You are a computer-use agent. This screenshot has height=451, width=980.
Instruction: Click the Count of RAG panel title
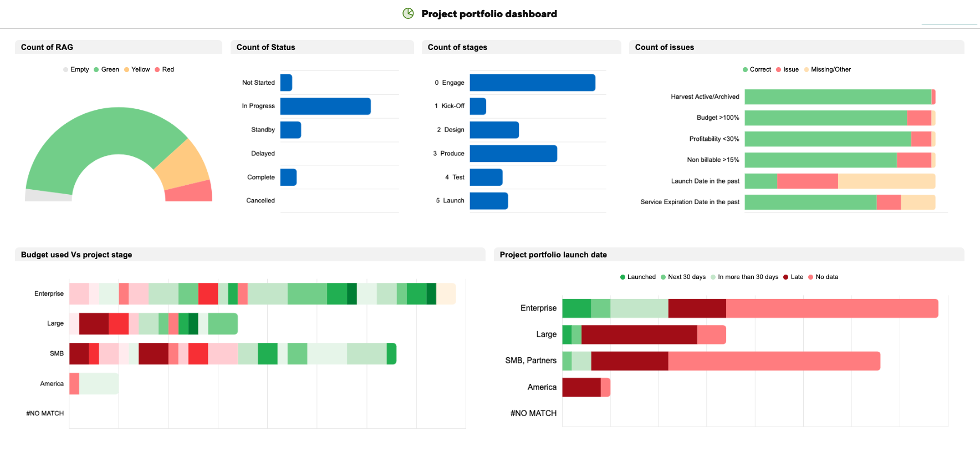pyautogui.click(x=47, y=47)
